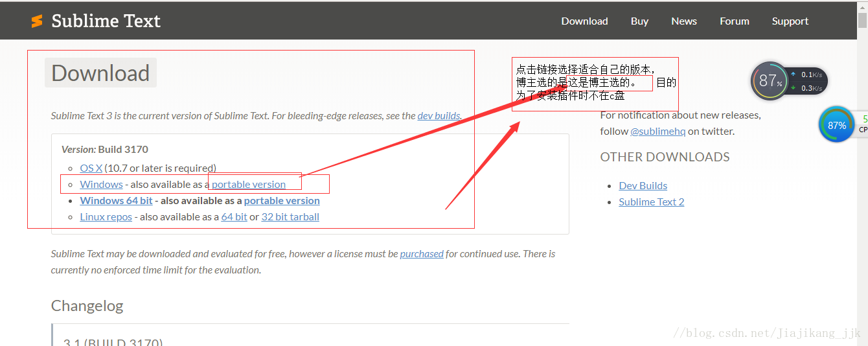The height and width of the screenshot is (346, 868).
Task: Open the Sublime Text 2 link
Action: [x=651, y=202]
